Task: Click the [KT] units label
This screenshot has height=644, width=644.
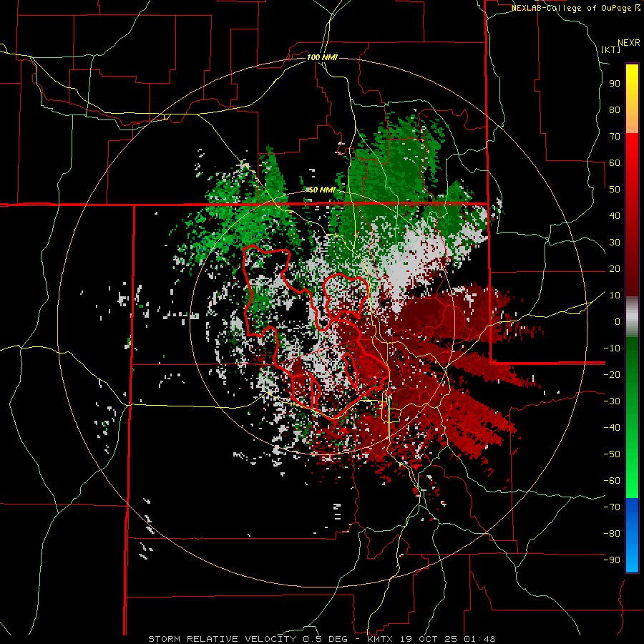Action: (x=611, y=49)
